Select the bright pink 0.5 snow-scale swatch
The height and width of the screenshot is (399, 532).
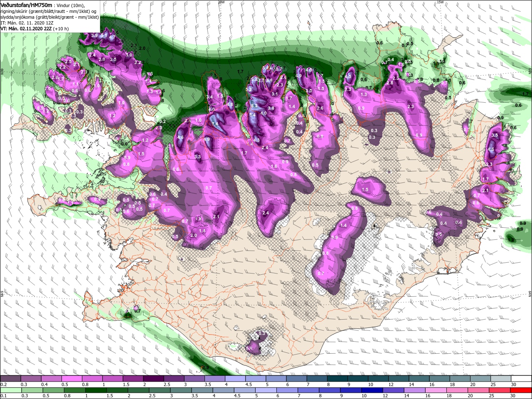tap(72, 379)
